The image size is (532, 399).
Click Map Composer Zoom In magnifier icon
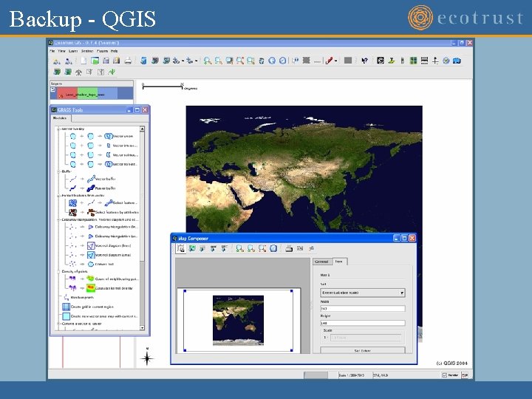click(x=239, y=248)
